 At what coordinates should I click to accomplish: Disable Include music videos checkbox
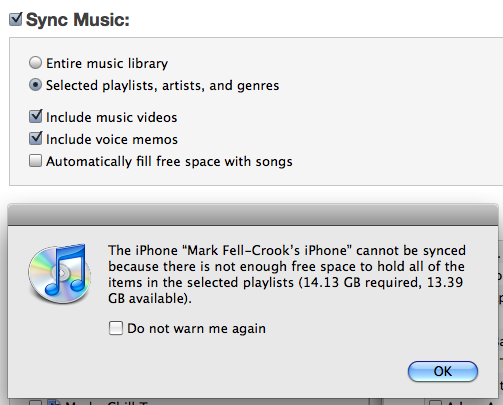pos(36,116)
